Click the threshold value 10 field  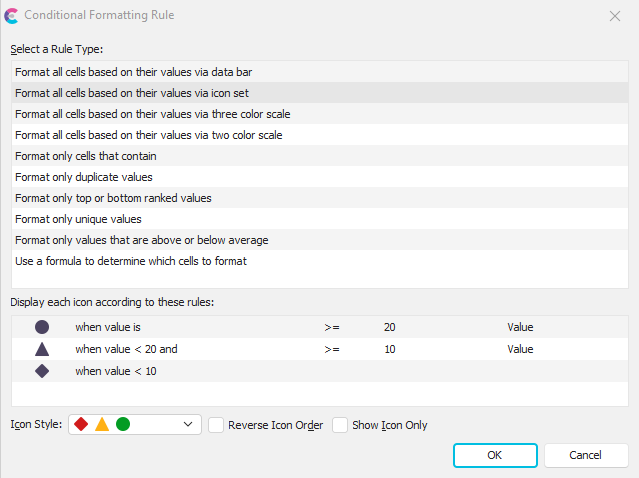click(390, 349)
